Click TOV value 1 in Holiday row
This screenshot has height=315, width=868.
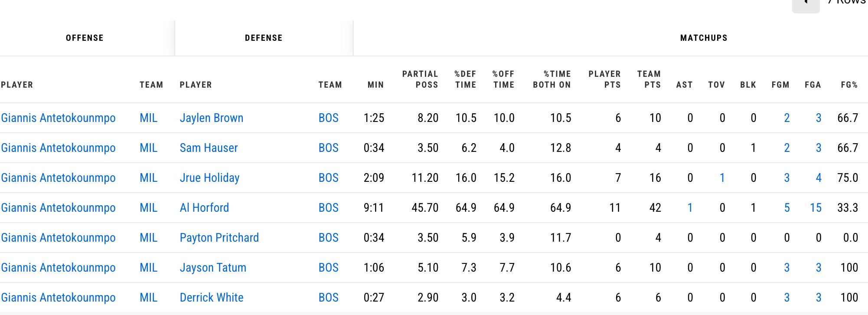point(722,178)
